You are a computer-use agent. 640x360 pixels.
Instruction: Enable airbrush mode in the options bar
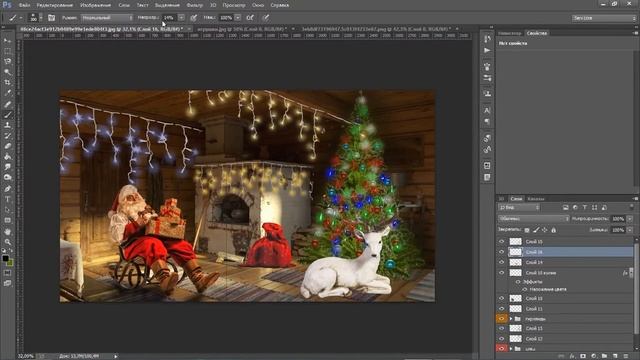[250, 18]
